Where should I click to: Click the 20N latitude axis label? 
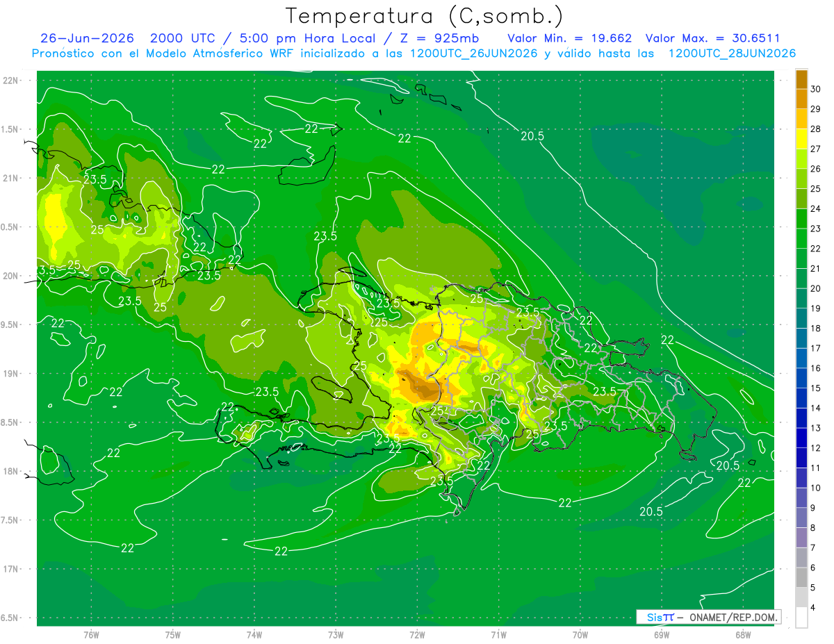11,276
